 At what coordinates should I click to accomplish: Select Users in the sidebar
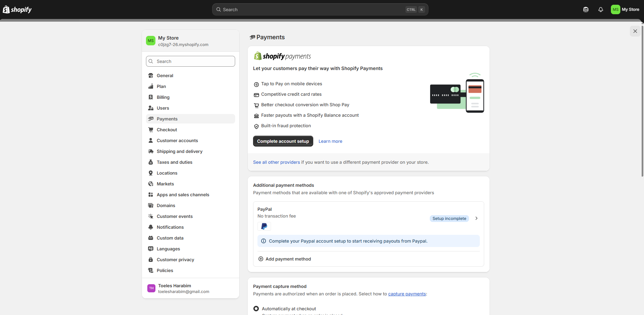(x=191, y=108)
